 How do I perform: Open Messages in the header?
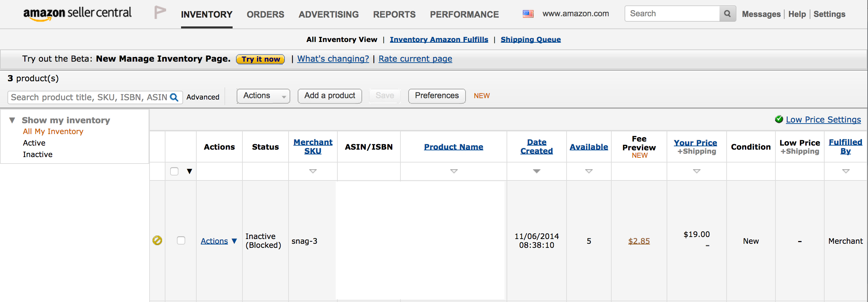(x=761, y=14)
